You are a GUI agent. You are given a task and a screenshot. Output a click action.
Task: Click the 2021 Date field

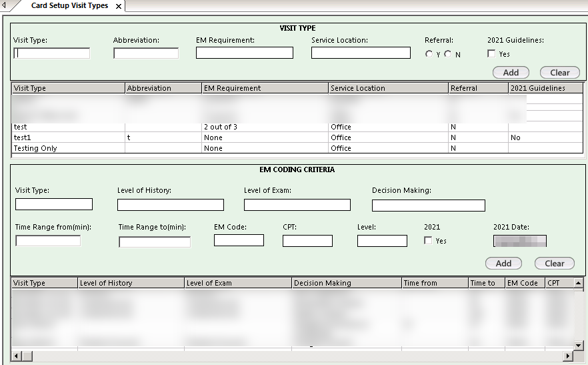pyautogui.click(x=520, y=241)
